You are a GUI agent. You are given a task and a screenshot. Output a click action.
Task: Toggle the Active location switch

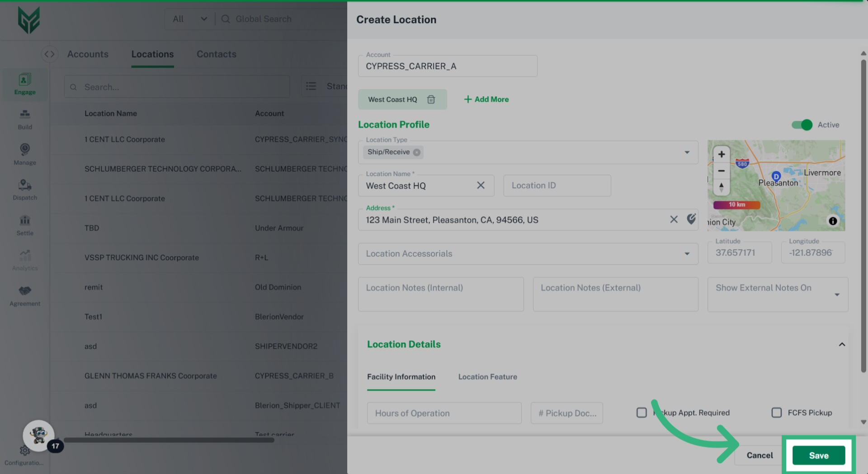[802, 125]
